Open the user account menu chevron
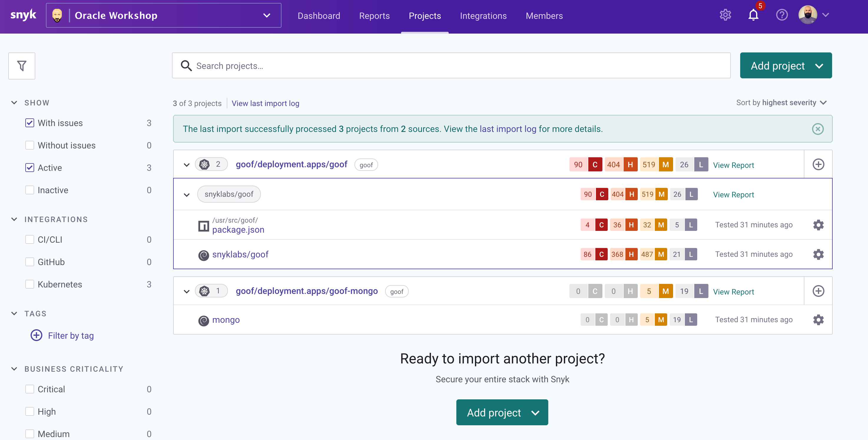This screenshot has height=440, width=868. coord(825,15)
